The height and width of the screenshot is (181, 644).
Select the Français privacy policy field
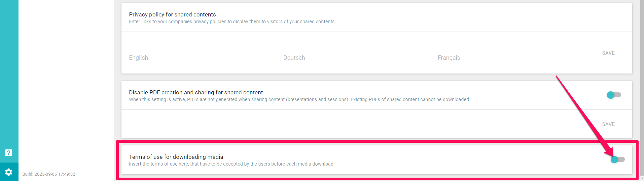[x=511, y=58]
